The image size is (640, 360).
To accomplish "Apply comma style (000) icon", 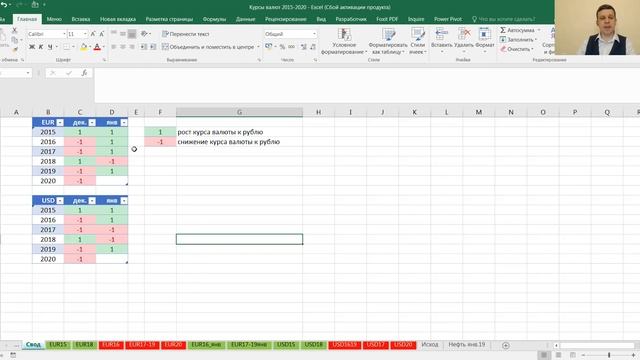I will click(291, 47).
